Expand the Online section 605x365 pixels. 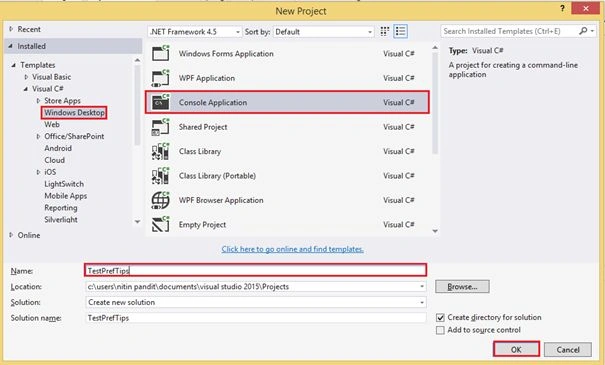(11, 235)
